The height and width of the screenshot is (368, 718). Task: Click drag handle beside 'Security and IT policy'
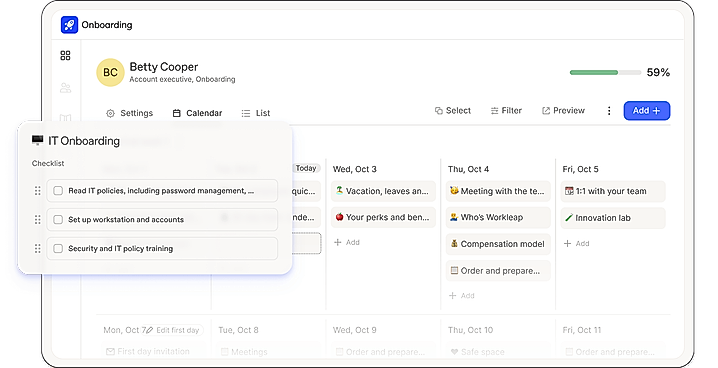point(38,249)
